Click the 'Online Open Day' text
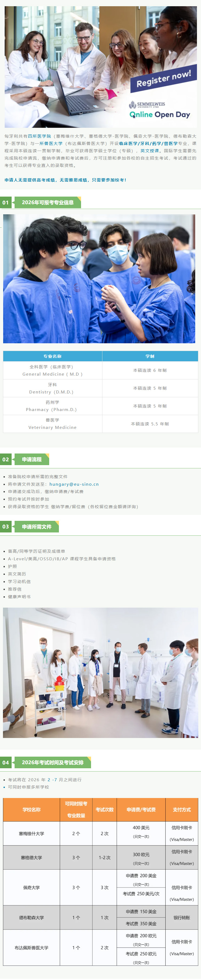The width and height of the screenshot is (201, 980). (160, 114)
